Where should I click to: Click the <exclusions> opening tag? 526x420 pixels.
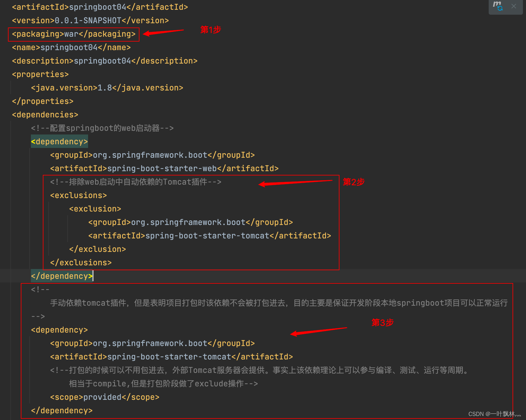tap(78, 195)
